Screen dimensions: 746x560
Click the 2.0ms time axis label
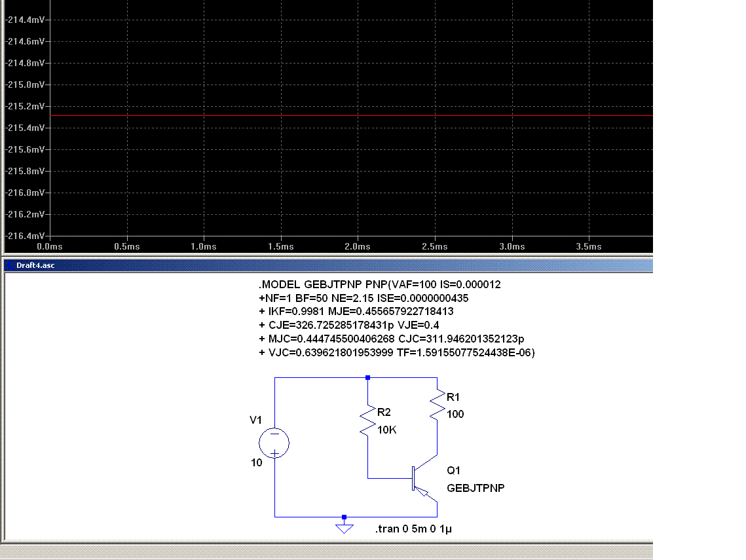tap(358, 246)
